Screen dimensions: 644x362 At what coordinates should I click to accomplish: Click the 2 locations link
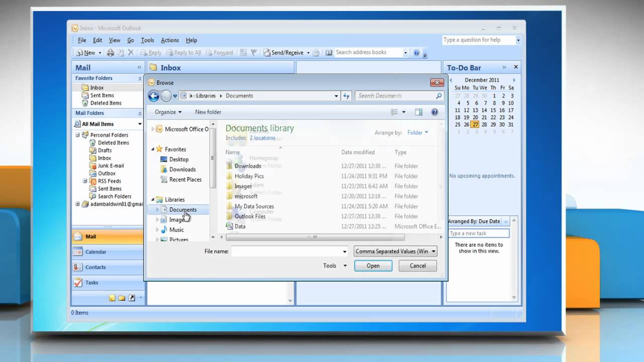(263, 138)
